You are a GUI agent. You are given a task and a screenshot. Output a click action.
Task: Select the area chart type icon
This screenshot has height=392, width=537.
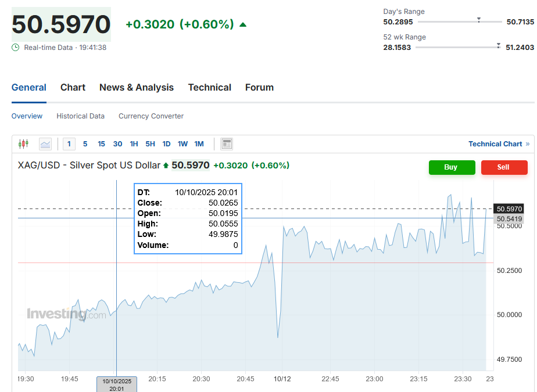(45, 144)
